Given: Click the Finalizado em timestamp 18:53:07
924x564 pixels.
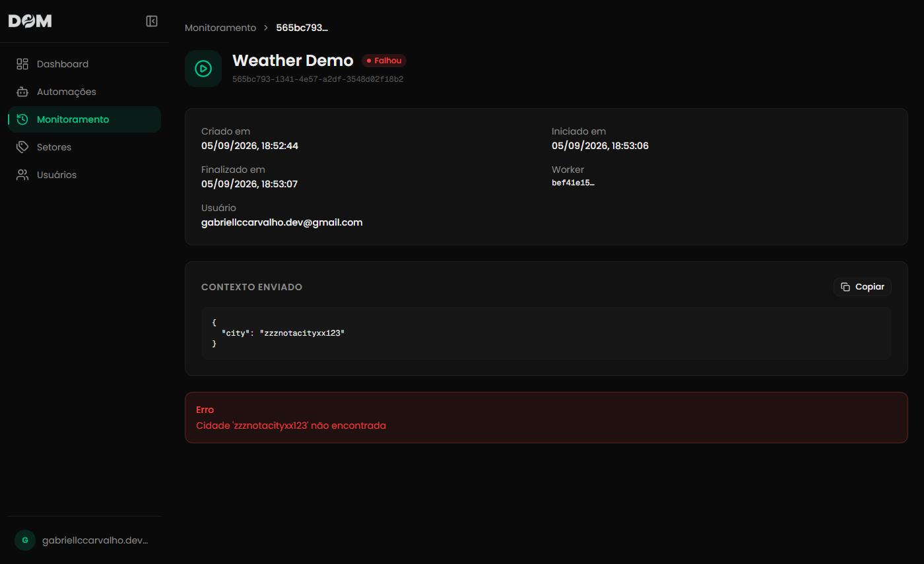Looking at the screenshot, I should click(249, 184).
